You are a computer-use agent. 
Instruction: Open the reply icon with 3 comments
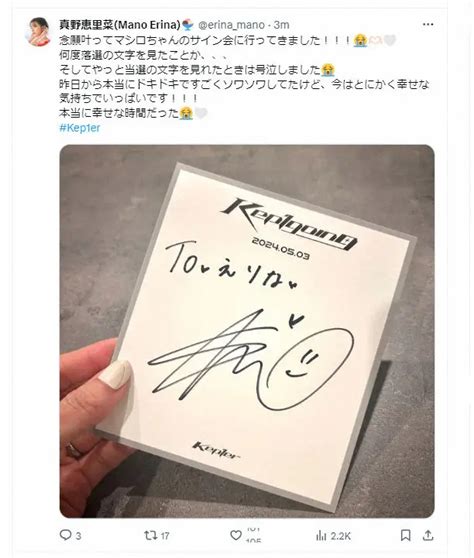pyautogui.click(x=65, y=535)
